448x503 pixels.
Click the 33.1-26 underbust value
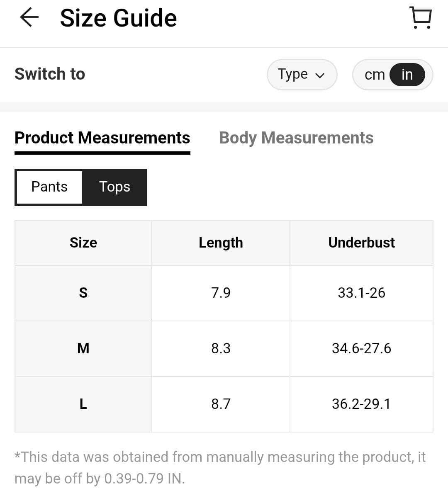click(x=361, y=293)
